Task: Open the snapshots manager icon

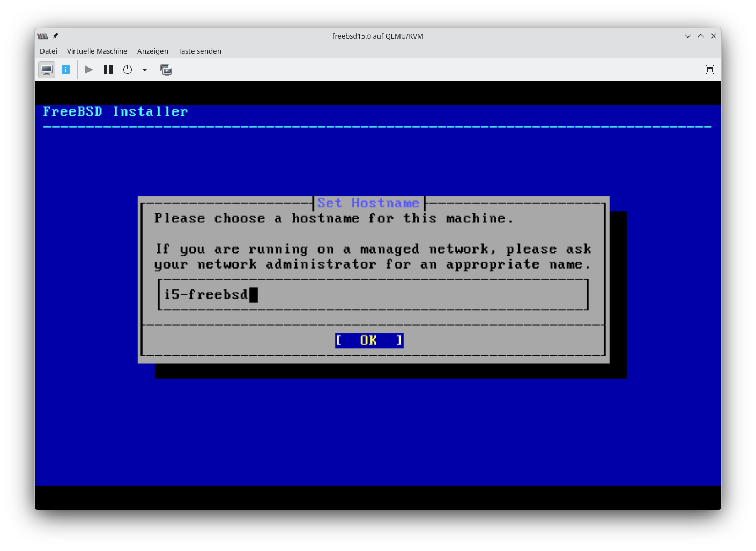Action: (x=166, y=70)
